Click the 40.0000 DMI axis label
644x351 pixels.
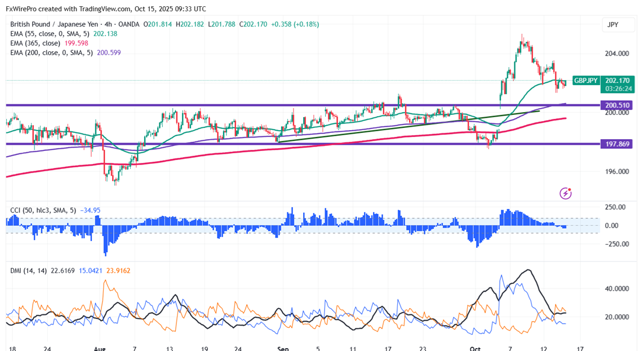[x=617, y=288]
